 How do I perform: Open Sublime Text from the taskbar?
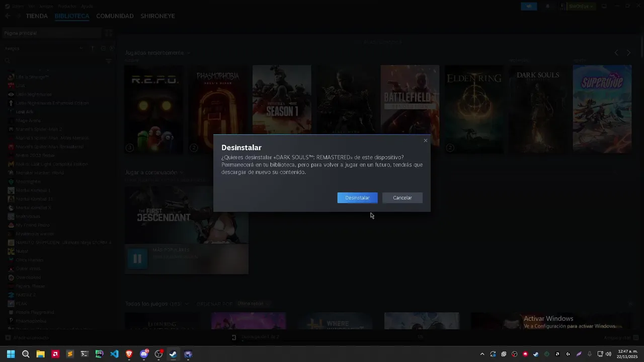(x=70, y=354)
